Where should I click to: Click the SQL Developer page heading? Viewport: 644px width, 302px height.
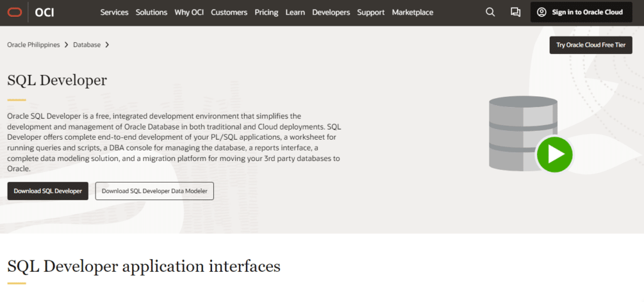57,81
